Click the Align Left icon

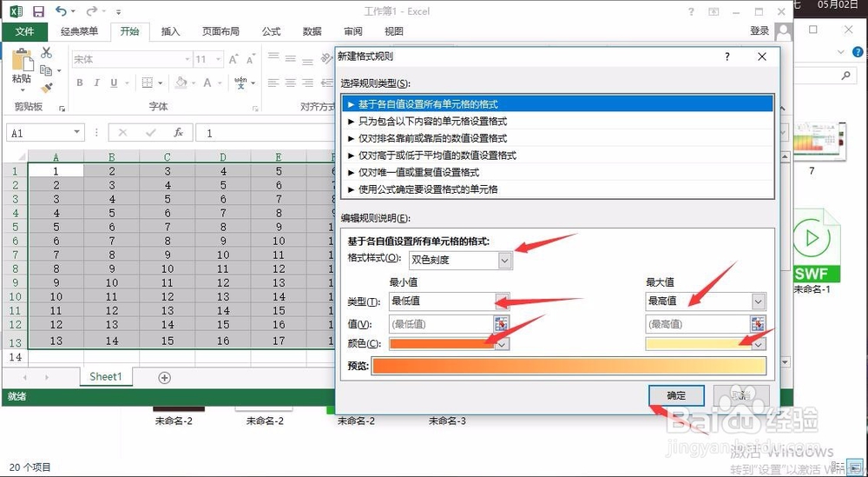coord(273,83)
